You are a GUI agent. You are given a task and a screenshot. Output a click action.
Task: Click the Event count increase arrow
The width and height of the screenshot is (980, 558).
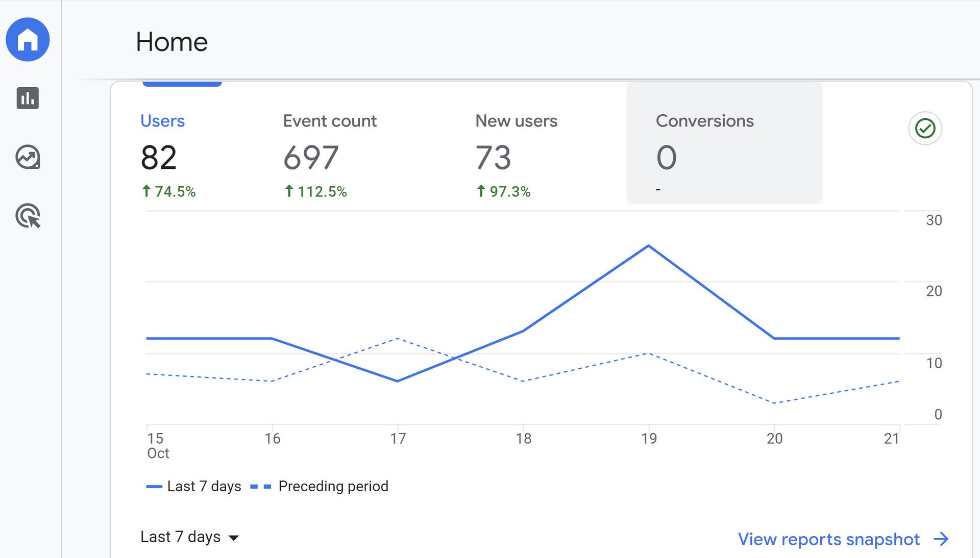tap(289, 191)
